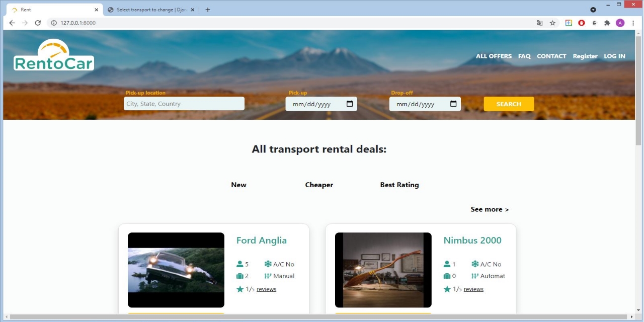Click the seats icon on Ford Anglia card
This screenshot has height=322, width=644.
[239, 264]
